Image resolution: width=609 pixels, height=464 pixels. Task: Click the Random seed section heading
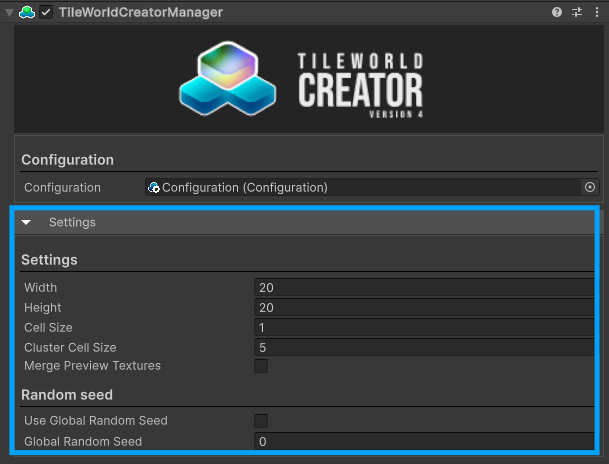tap(67, 395)
